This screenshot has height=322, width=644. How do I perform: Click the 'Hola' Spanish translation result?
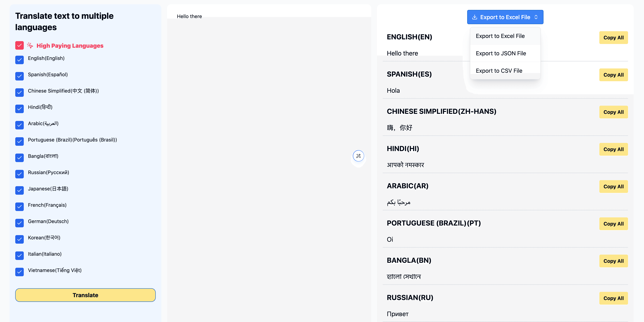pyautogui.click(x=393, y=90)
